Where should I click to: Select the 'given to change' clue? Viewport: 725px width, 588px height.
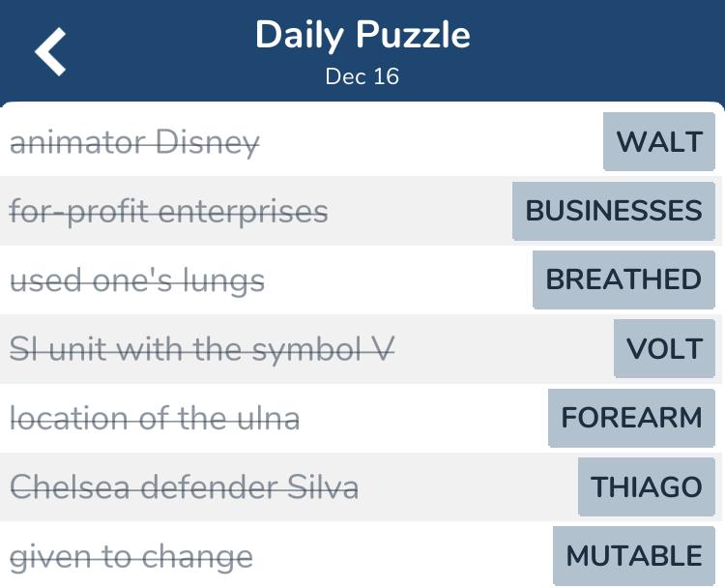click(131, 557)
